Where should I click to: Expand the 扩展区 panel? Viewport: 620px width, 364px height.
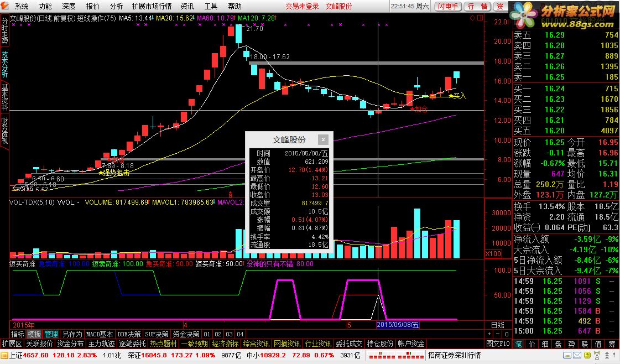pos(12,344)
